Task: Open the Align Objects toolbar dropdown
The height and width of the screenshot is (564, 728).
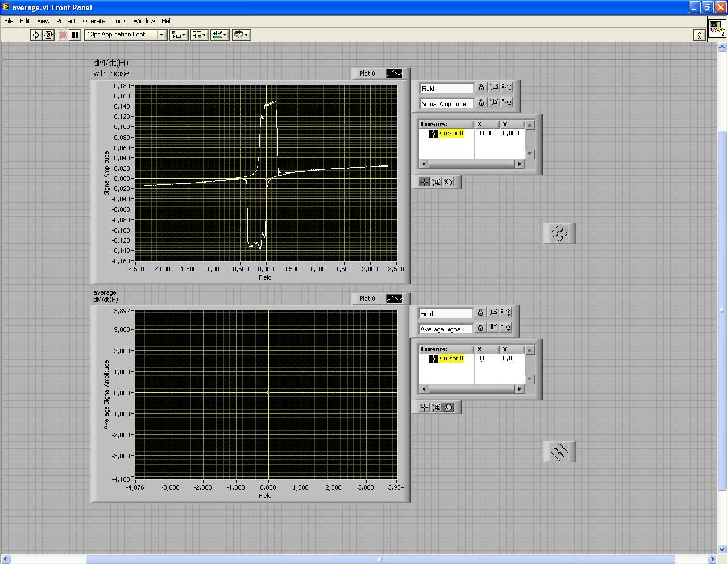Action: click(179, 35)
